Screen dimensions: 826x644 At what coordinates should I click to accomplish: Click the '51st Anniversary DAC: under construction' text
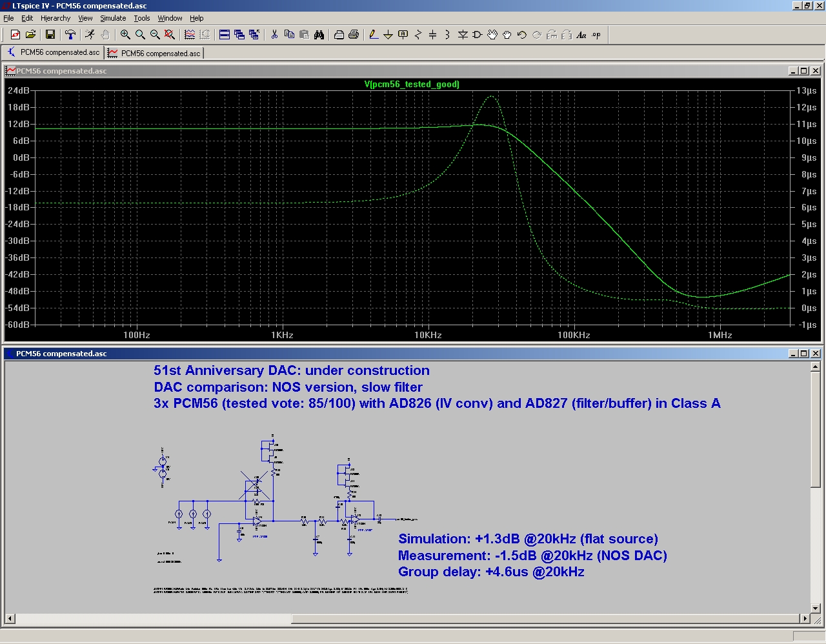point(292,370)
